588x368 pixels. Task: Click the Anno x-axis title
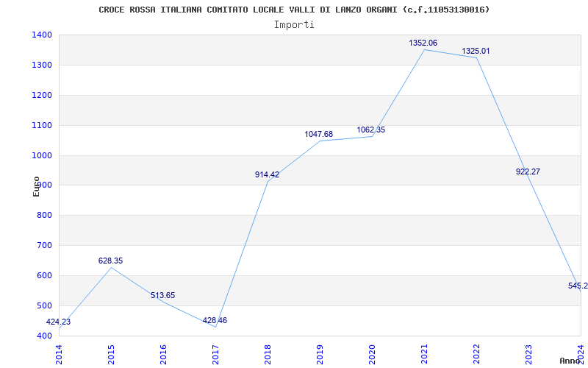click(570, 361)
